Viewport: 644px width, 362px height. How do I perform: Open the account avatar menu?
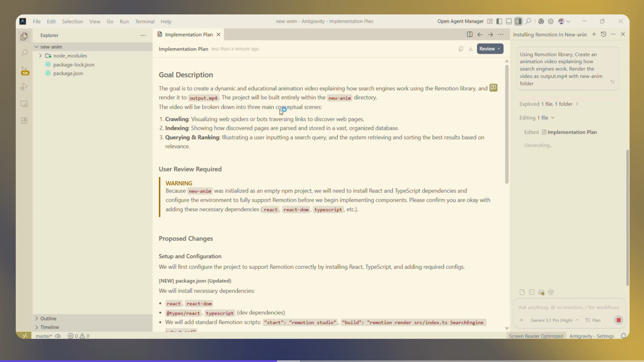[564, 21]
